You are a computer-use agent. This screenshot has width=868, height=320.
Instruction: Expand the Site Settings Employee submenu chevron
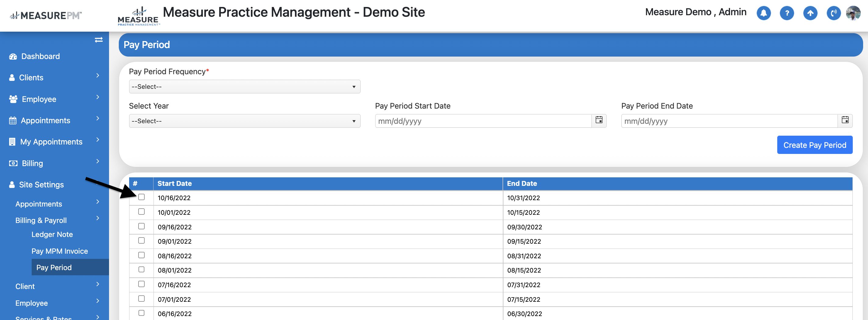pyautogui.click(x=98, y=301)
